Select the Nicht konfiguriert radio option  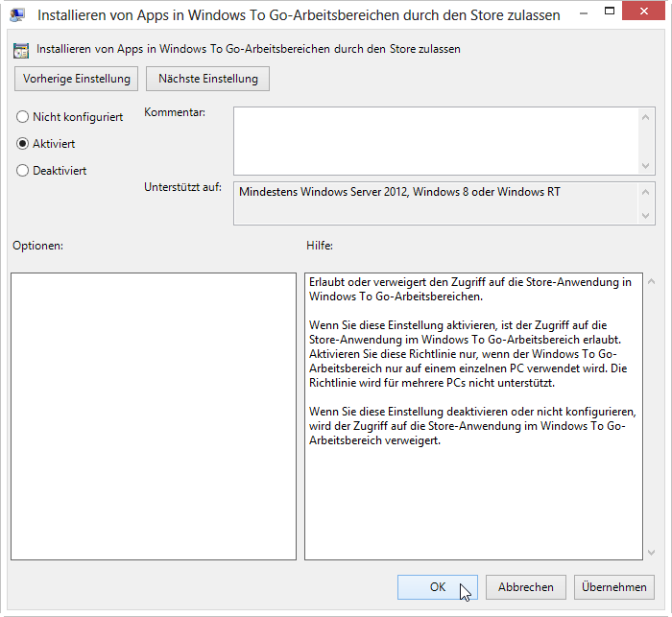click(x=22, y=117)
